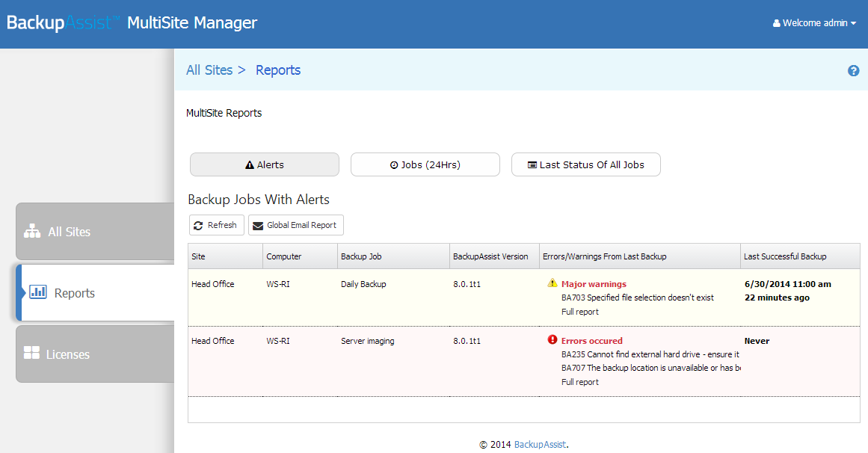Click the Global Email Report button
This screenshot has height=453, width=868.
click(296, 225)
